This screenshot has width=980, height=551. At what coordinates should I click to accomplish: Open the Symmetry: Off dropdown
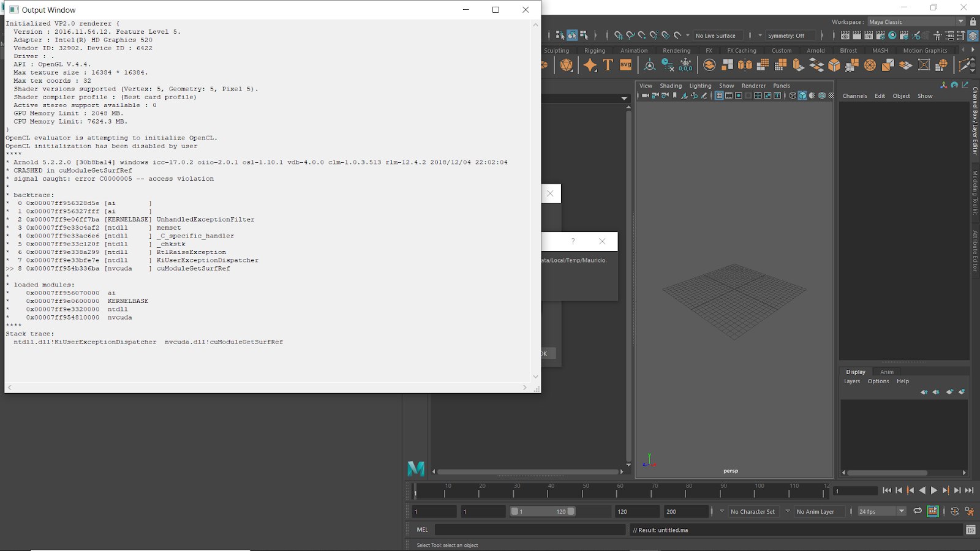[790, 36]
